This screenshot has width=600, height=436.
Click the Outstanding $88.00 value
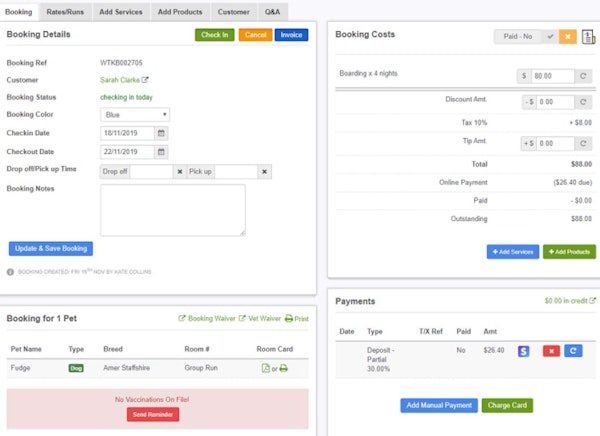(581, 219)
